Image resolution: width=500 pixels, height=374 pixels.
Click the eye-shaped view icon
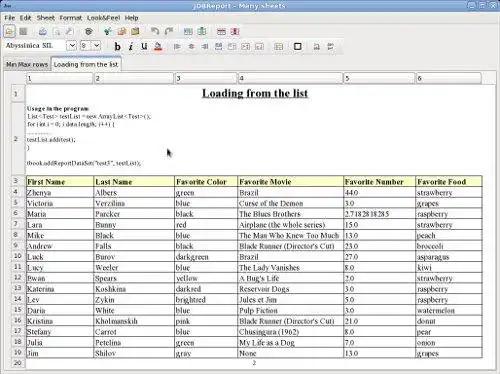(x=88, y=32)
